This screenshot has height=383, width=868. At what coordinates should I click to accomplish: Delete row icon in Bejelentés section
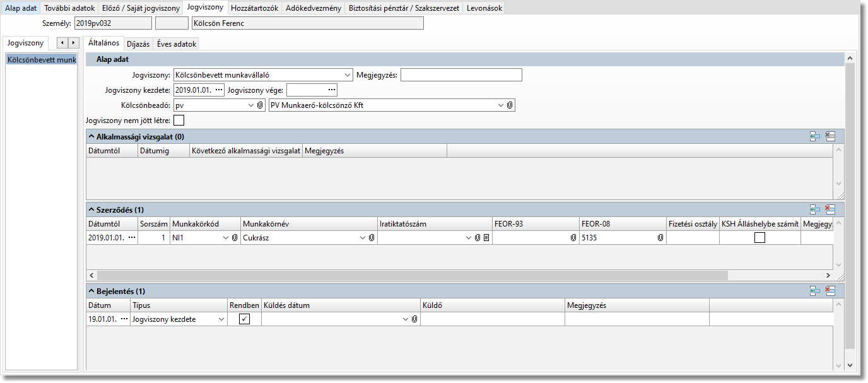(x=830, y=291)
